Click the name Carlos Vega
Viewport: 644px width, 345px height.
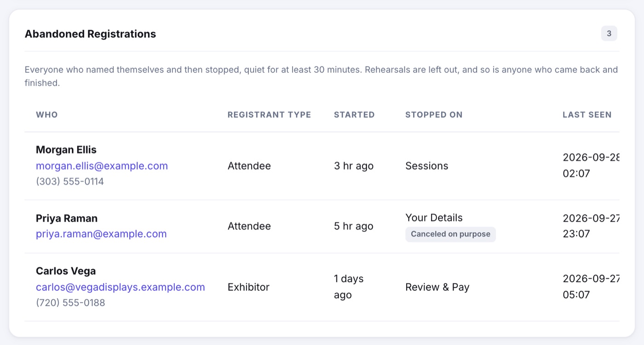66,271
